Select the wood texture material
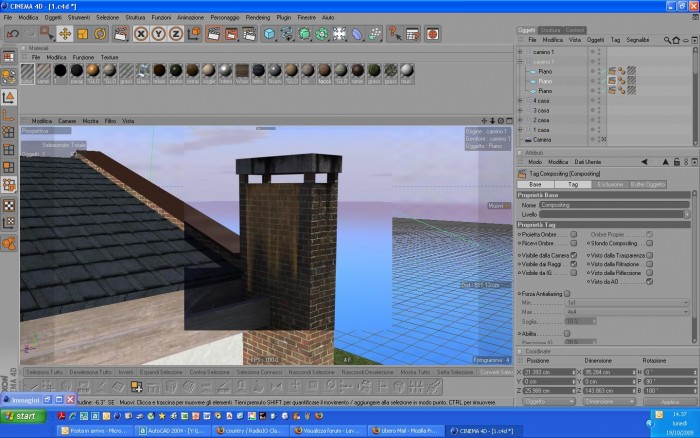 click(242, 73)
